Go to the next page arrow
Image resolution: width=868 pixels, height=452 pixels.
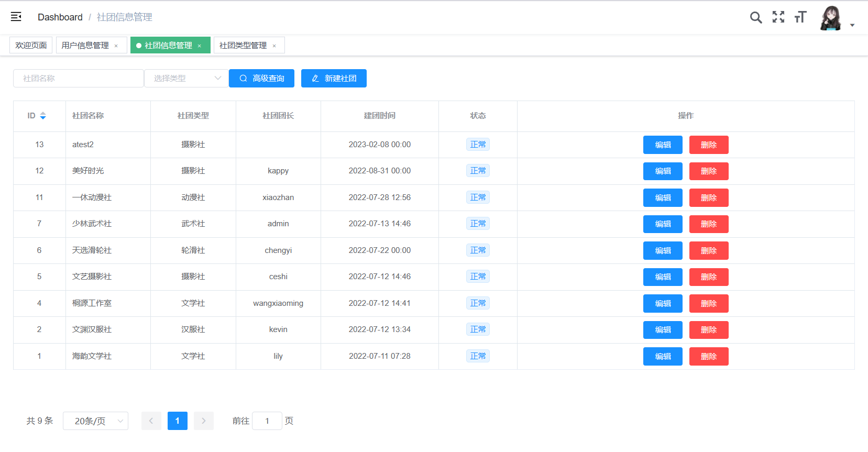(204, 421)
